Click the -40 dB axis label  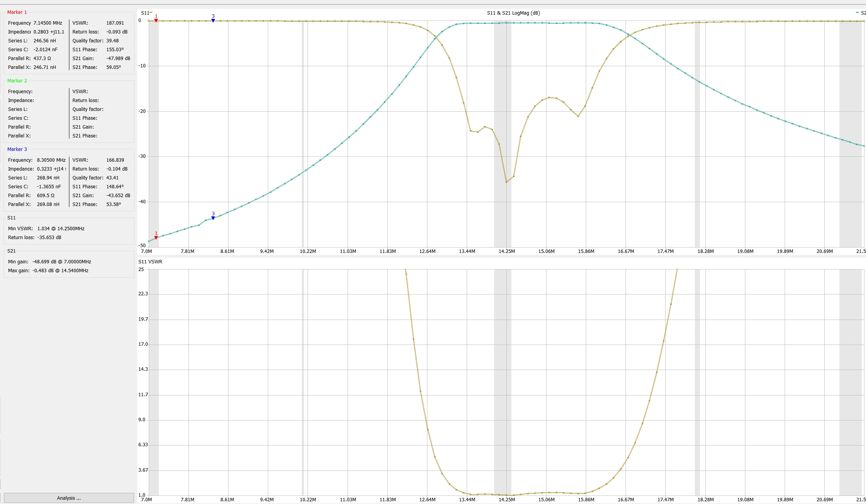(x=142, y=202)
